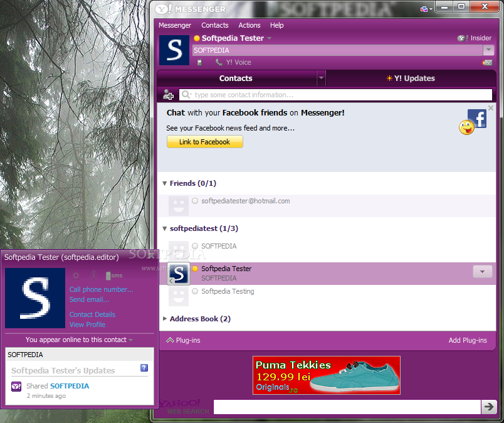Click the Y! Voice phone icon
Screen dimensions: 504x423
coord(219,62)
